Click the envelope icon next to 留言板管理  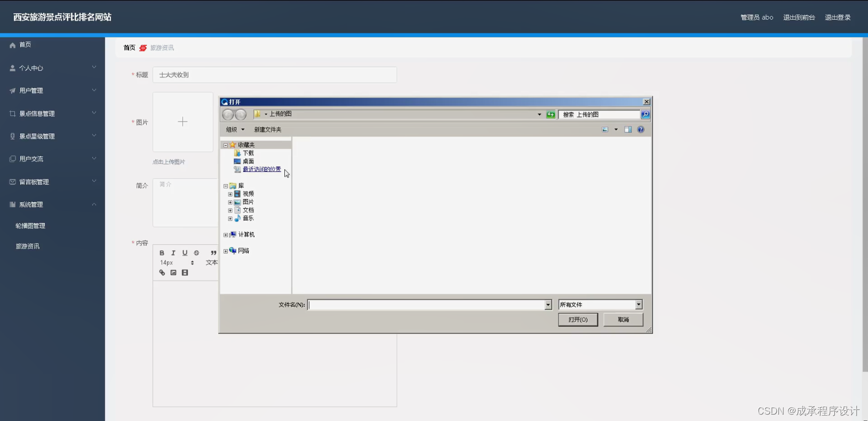pyautogui.click(x=12, y=182)
